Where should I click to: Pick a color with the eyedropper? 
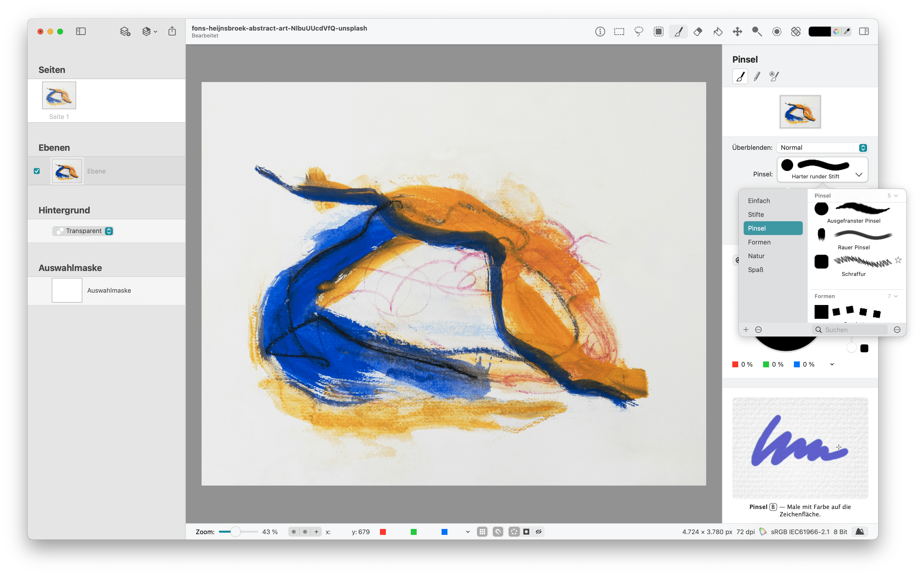click(847, 32)
